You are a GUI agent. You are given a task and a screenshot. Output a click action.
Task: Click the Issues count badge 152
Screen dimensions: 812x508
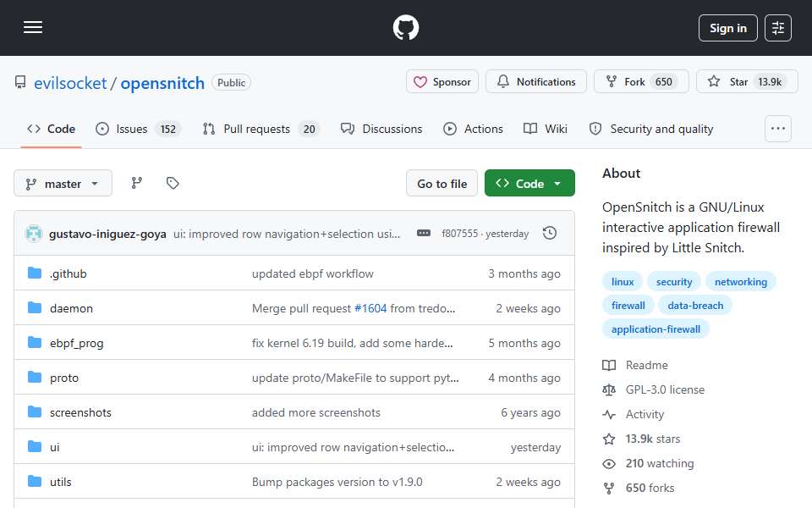tap(167, 129)
